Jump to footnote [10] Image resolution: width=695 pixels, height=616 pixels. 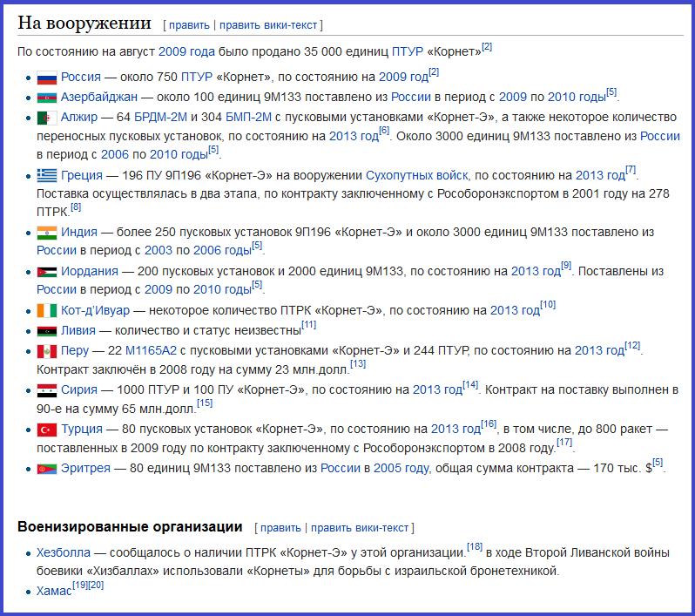tap(548, 304)
